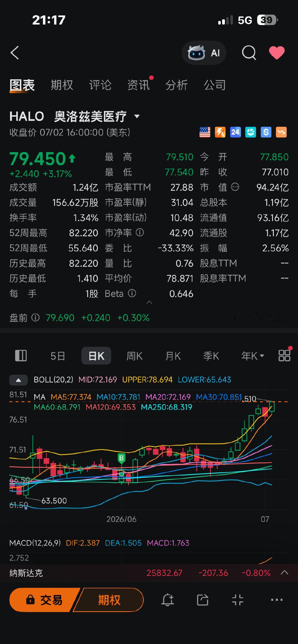This screenshot has height=644, width=298.
Task: Open the more options ellipsis icon
Action: coord(277,600)
